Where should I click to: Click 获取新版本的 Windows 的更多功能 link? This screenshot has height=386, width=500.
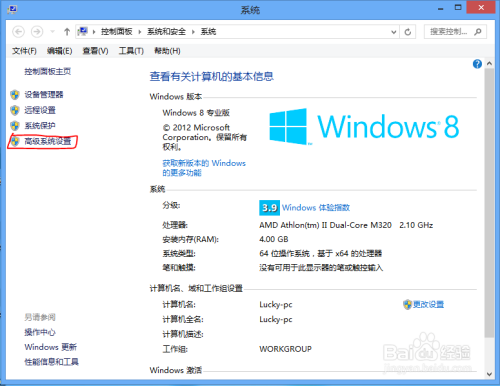204,168
